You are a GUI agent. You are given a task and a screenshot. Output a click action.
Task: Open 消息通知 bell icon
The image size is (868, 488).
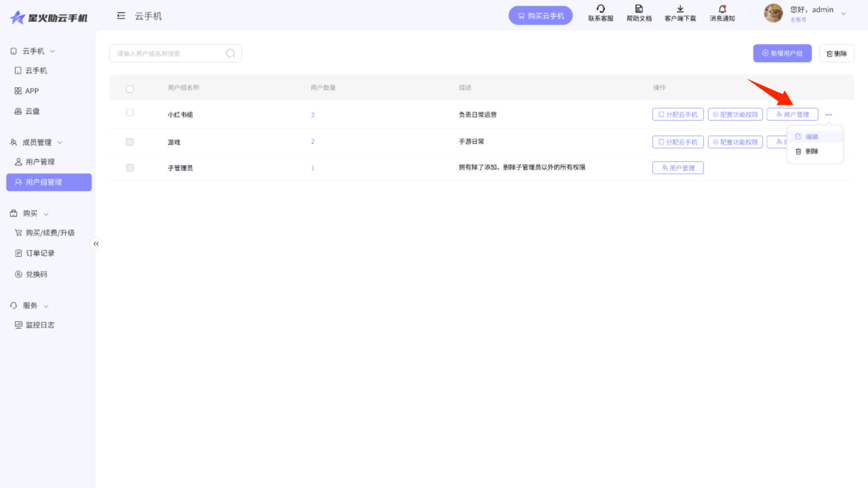[722, 9]
